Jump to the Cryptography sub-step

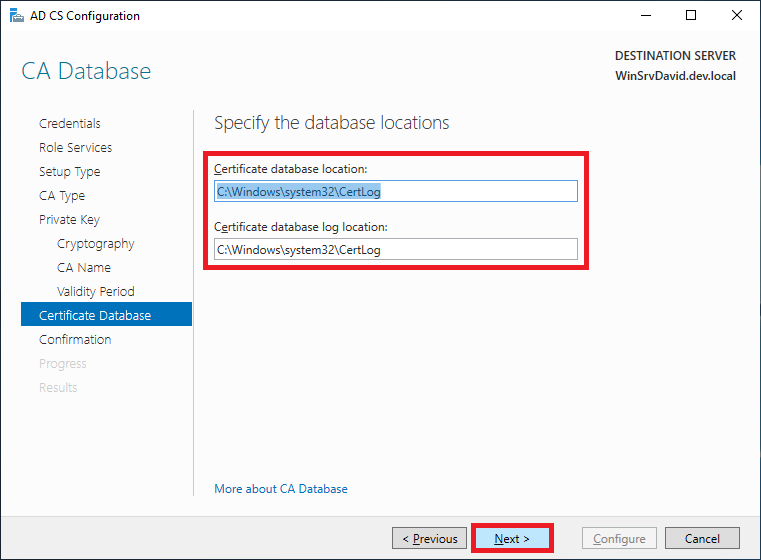click(96, 244)
